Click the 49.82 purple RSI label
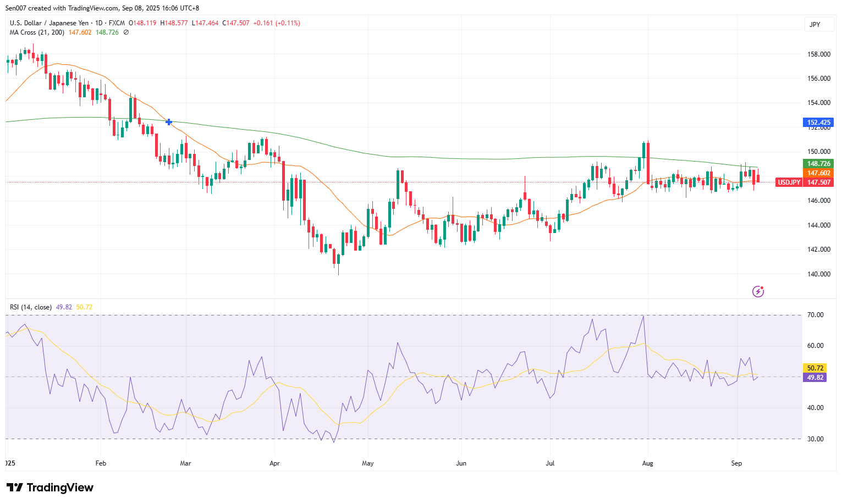This screenshot has width=842, height=504. pyautogui.click(x=815, y=378)
